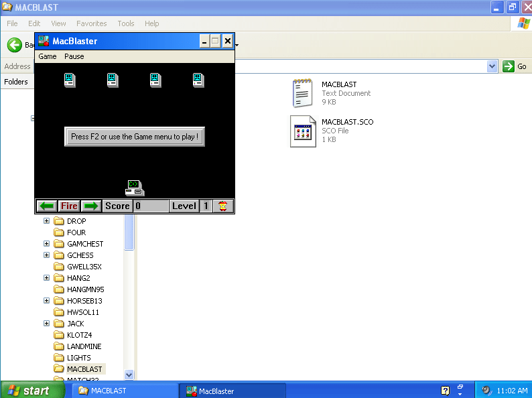532x398 pixels.
Task: Open the address bar dropdown arrow
Action: pyautogui.click(x=492, y=66)
